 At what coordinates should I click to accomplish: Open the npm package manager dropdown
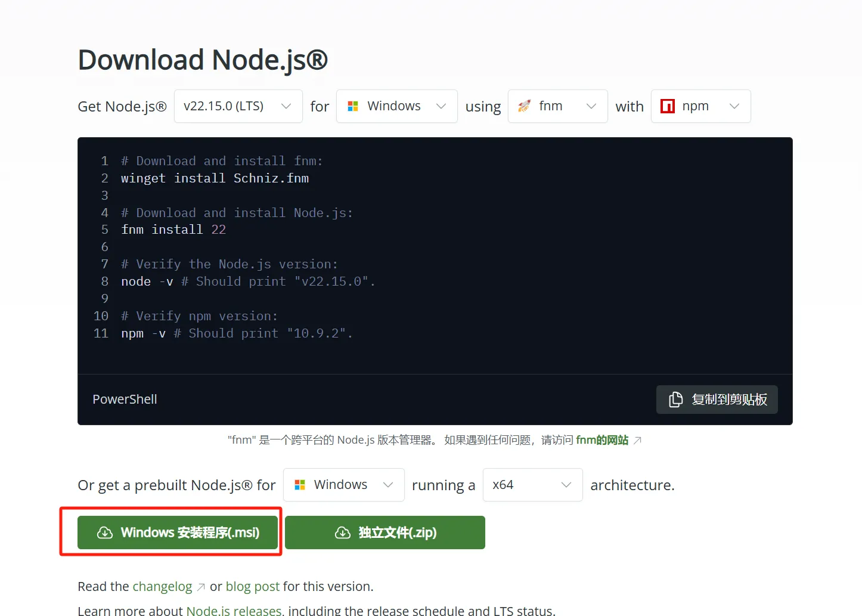pos(700,106)
